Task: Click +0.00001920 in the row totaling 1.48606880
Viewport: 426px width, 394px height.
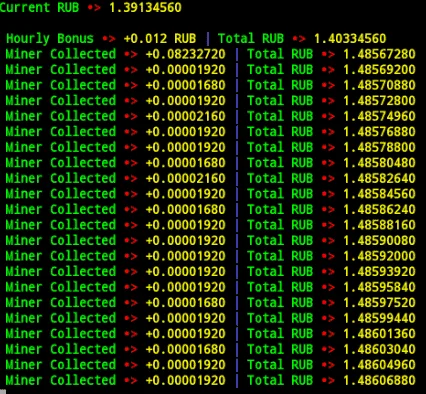Action: click(x=186, y=380)
